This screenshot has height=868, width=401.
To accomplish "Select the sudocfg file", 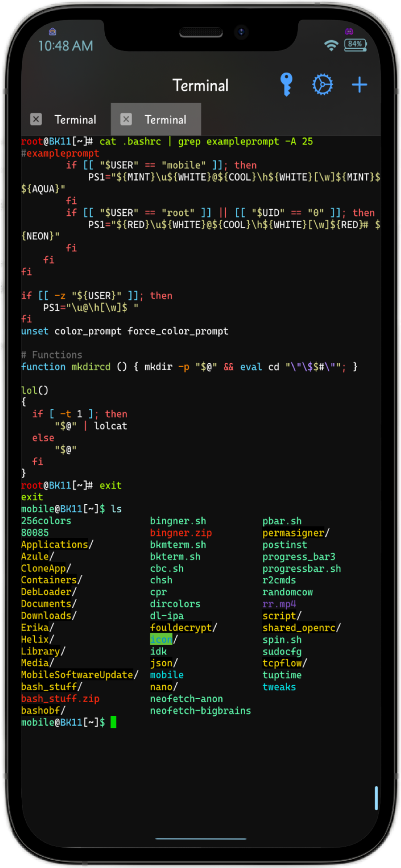I will tap(282, 651).
